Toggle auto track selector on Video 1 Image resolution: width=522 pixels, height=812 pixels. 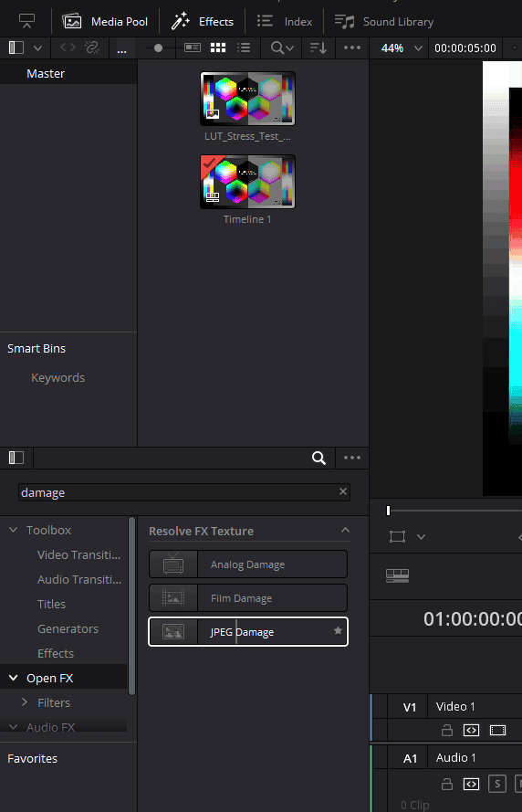[x=471, y=730]
